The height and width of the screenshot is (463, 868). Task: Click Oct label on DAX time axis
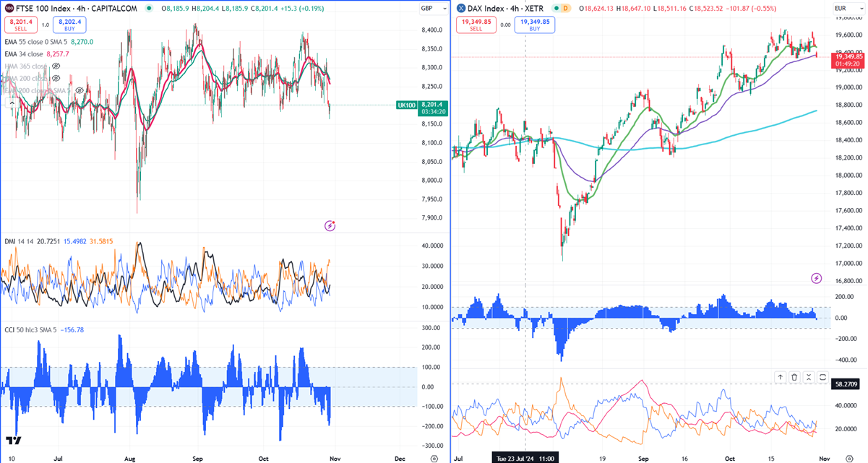(730, 458)
